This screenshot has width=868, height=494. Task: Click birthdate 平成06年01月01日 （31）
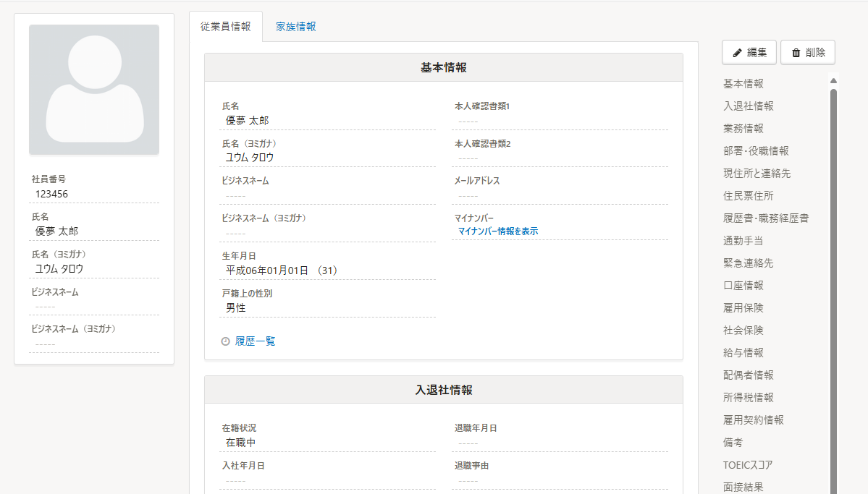282,271
